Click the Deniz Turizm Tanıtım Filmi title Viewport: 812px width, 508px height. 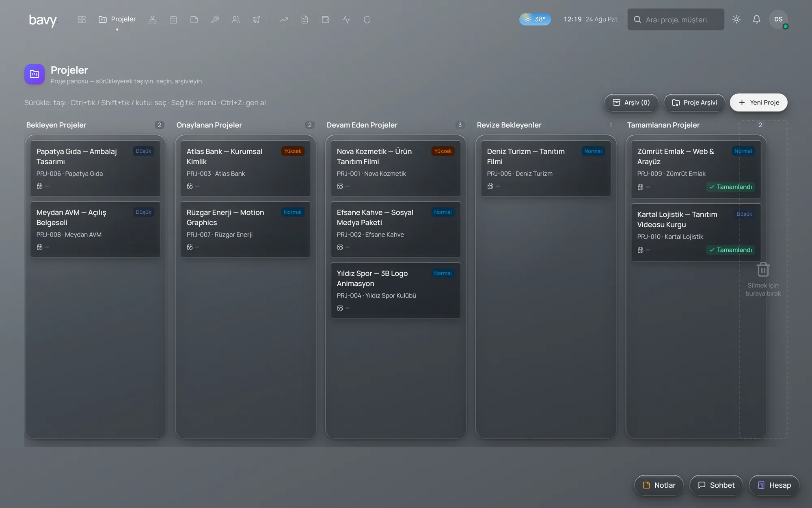point(526,156)
